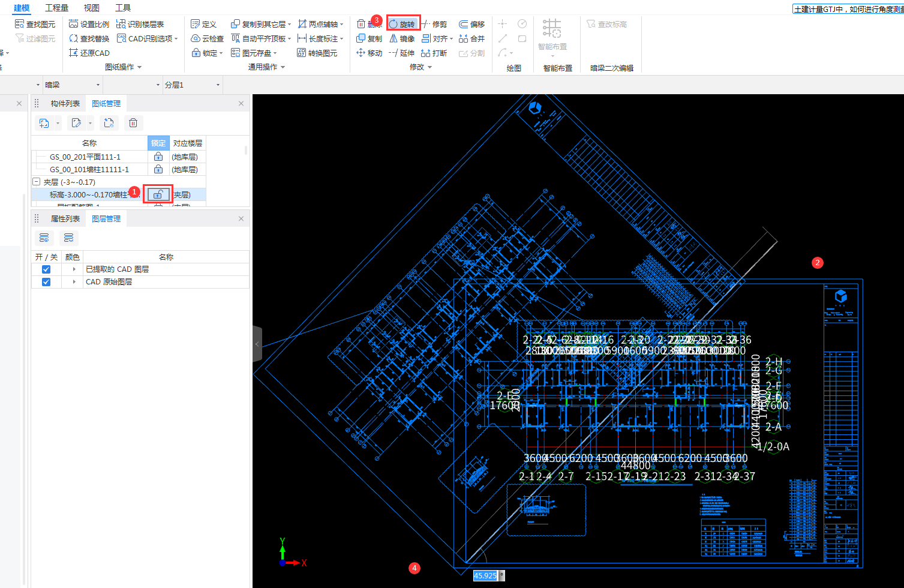Select the 镜像 (mirror) tool
The width and height of the screenshot is (904, 588).
click(402, 38)
